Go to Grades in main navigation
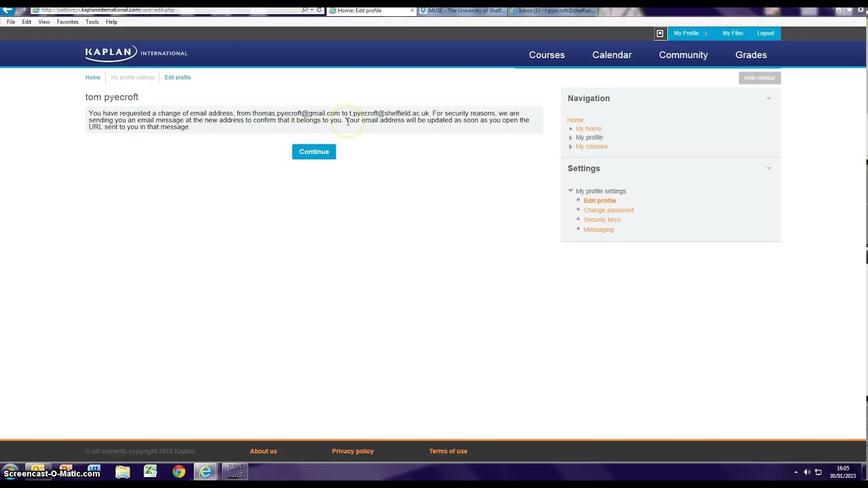 (751, 55)
